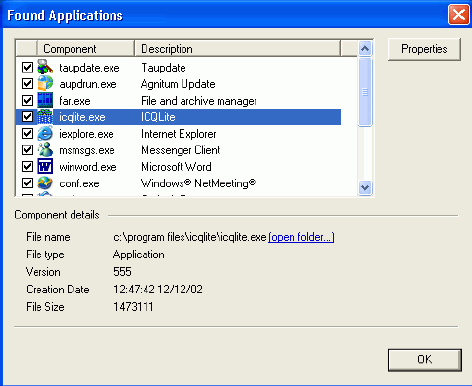
Task: Click the 'ICQLite' description text
Action: [x=158, y=117]
